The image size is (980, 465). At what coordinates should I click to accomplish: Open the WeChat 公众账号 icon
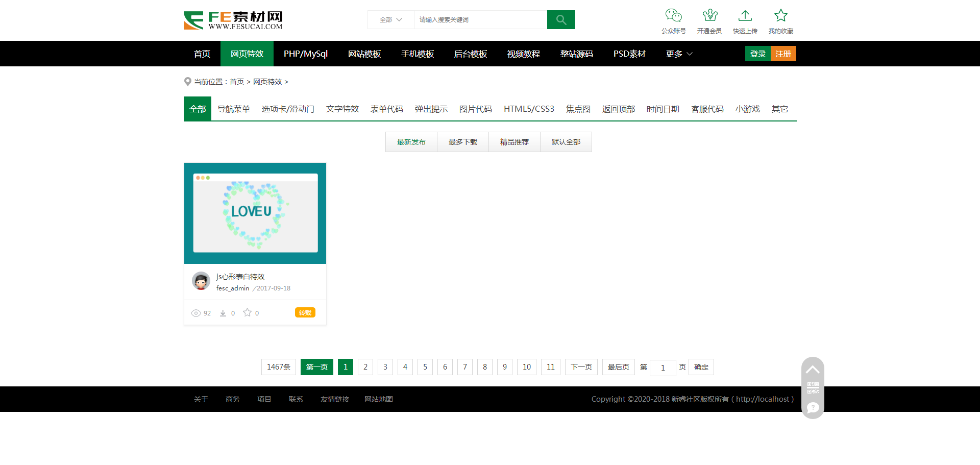pyautogui.click(x=673, y=15)
